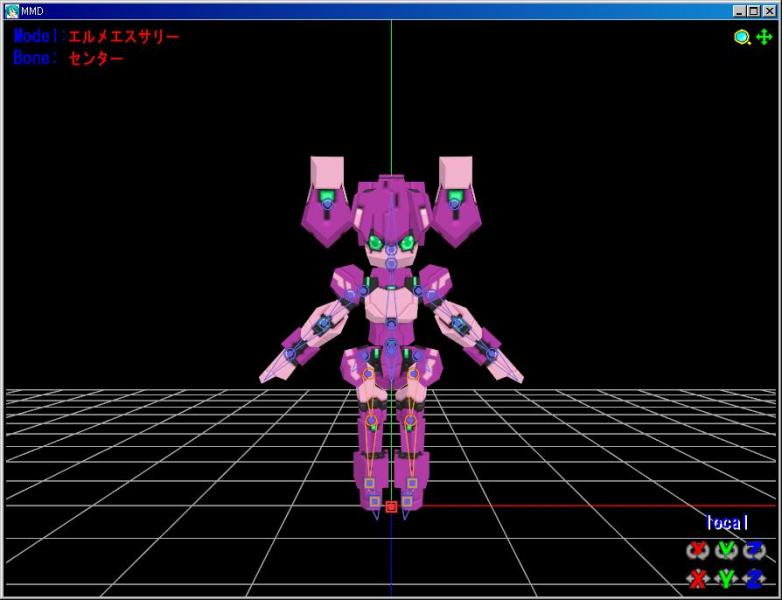Click the blue Z rotation handle icon
This screenshot has width=782, height=600.
(x=754, y=550)
